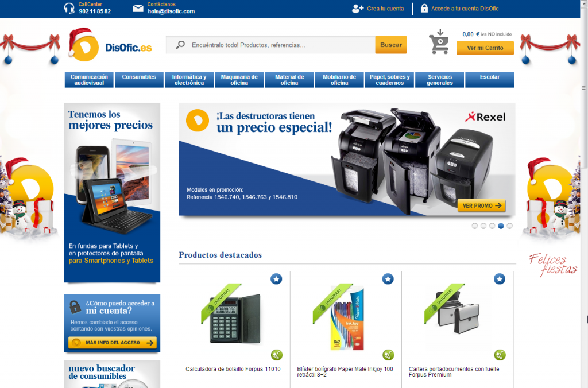Click the calculator product image
588x388 pixels.
tap(234, 319)
